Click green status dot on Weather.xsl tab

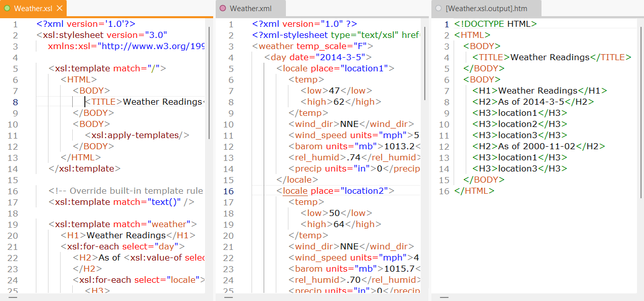(x=7, y=9)
